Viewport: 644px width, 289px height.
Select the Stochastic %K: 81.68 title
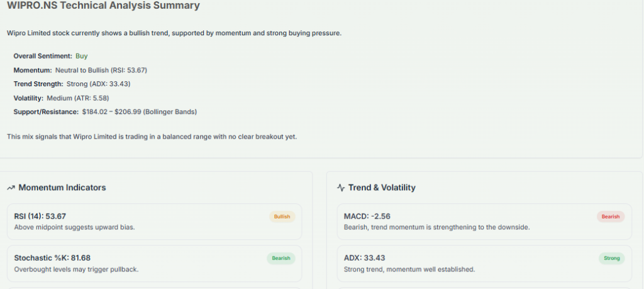[52, 258]
